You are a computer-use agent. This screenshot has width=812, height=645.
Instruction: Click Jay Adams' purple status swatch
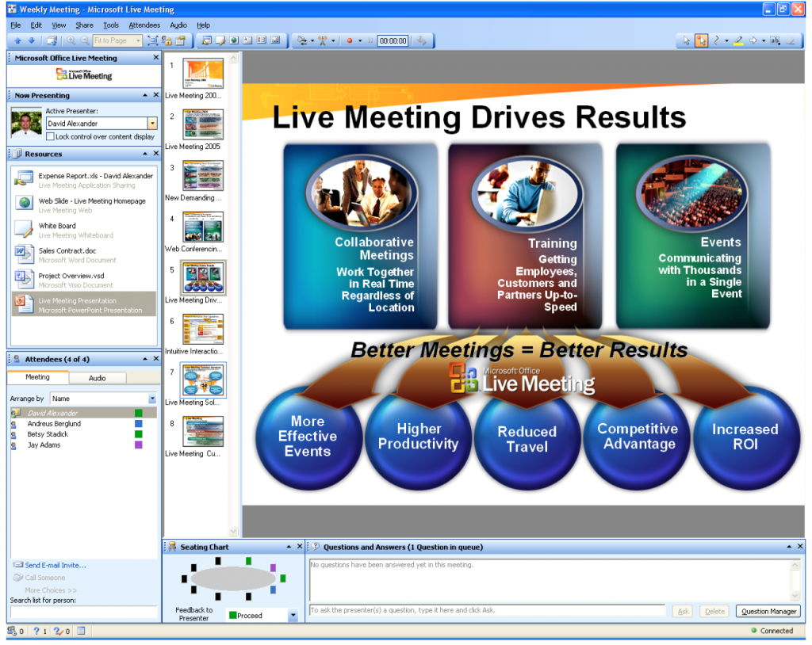(138, 445)
